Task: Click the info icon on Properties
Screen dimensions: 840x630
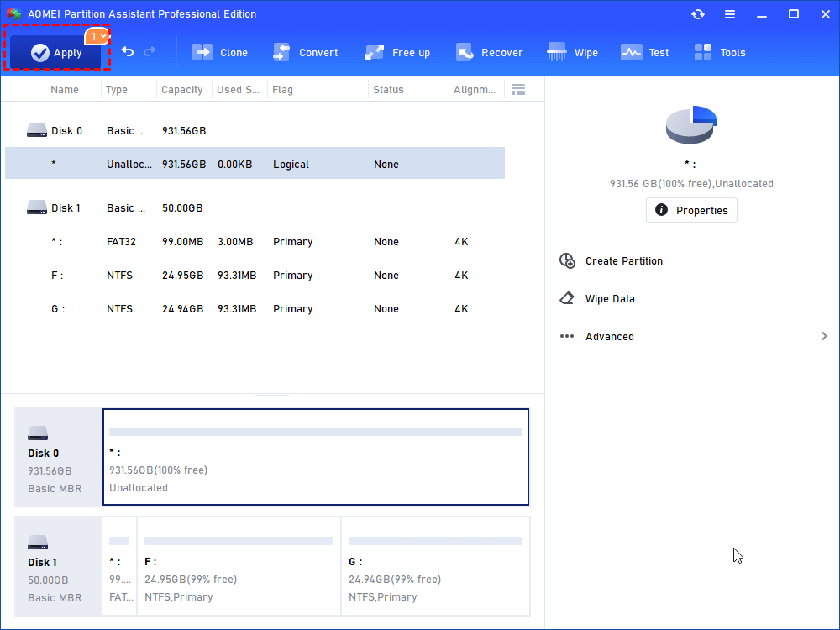Action: coord(662,210)
